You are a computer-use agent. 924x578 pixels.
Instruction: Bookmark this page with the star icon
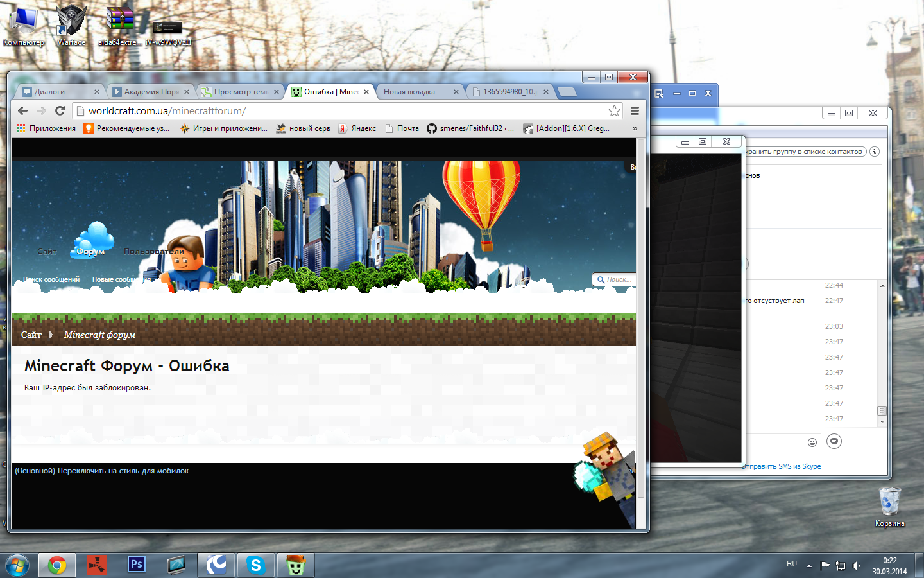coord(614,110)
